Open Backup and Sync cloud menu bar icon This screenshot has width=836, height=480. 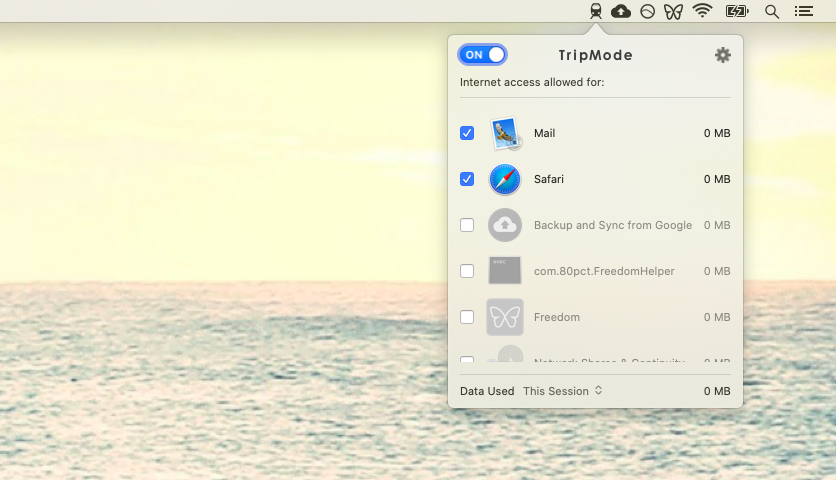pos(621,11)
